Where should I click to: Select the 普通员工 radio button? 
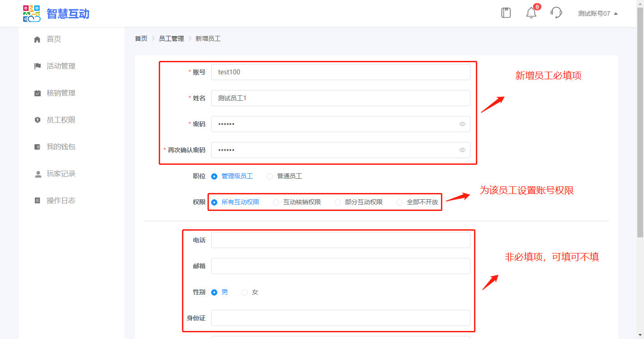pyautogui.click(x=270, y=176)
